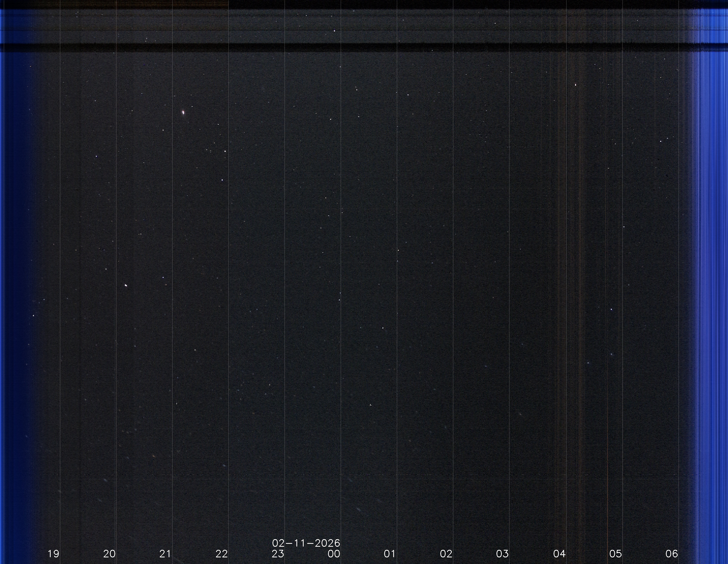Select the 03 hour label
Viewport: 728px width, 564px height.
click(x=502, y=554)
